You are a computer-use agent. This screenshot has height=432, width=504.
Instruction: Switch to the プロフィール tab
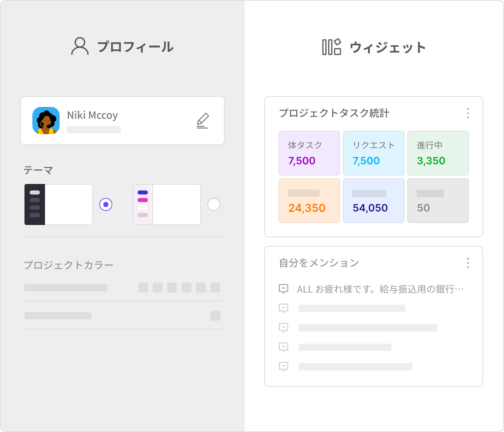122,47
